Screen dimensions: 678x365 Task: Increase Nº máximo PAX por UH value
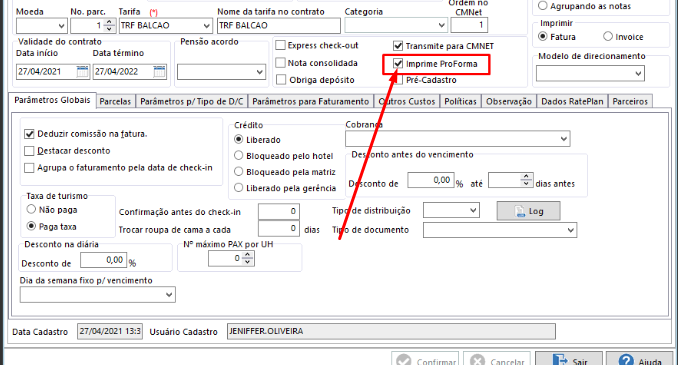tap(247, 255)
